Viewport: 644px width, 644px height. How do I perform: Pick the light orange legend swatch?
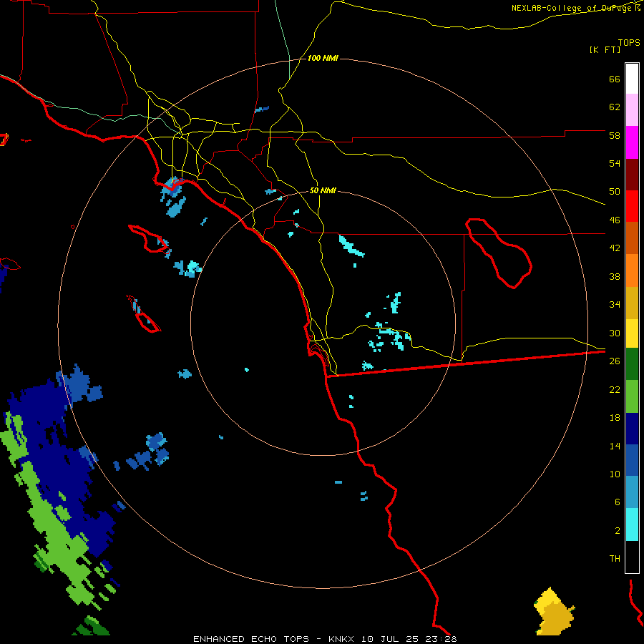click(x=632, y=270)
